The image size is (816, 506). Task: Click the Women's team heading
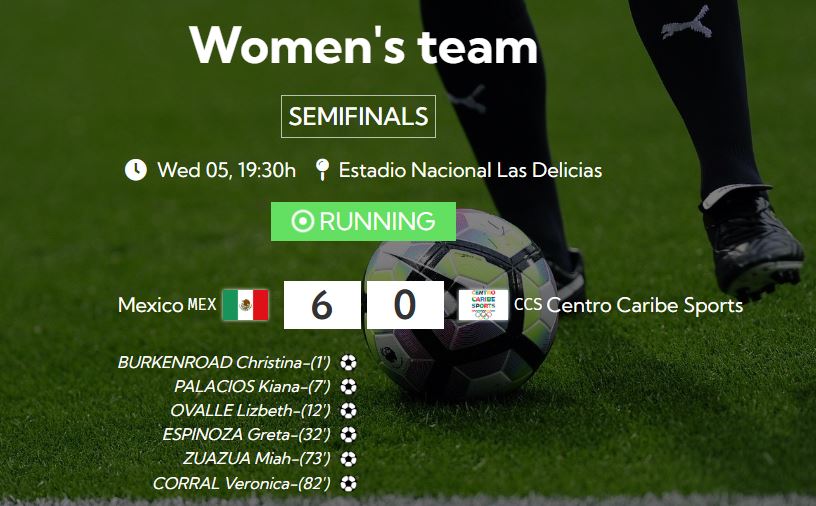[x=363, y=45]
